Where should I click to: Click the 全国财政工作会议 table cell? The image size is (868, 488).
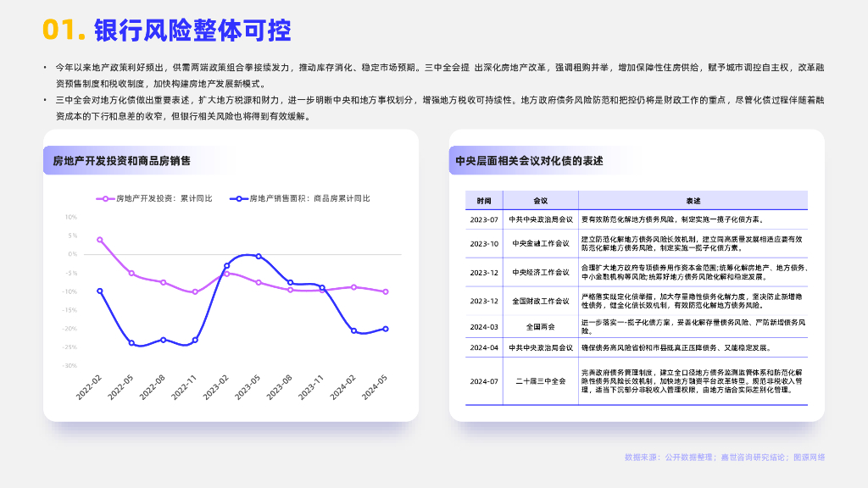tap(541, 301)
